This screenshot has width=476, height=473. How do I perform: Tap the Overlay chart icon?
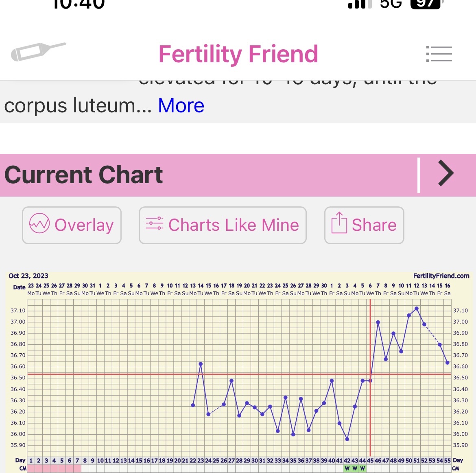(x=39, y=224)
